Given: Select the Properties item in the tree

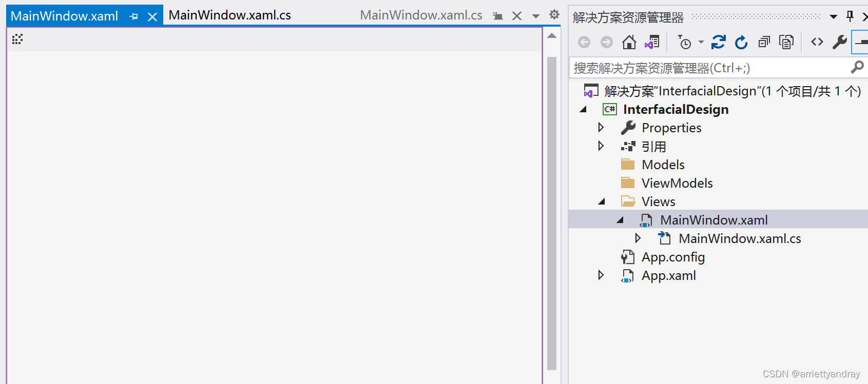Looking at the screenshot, I should pyautogui.click(x=671, y=128).
